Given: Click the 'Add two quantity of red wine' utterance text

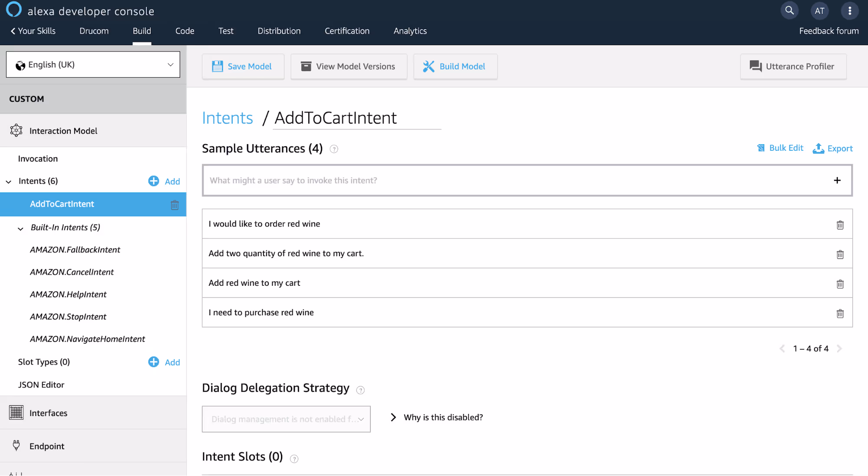Looking at the screenshot, I should click(x=286, y=253).
